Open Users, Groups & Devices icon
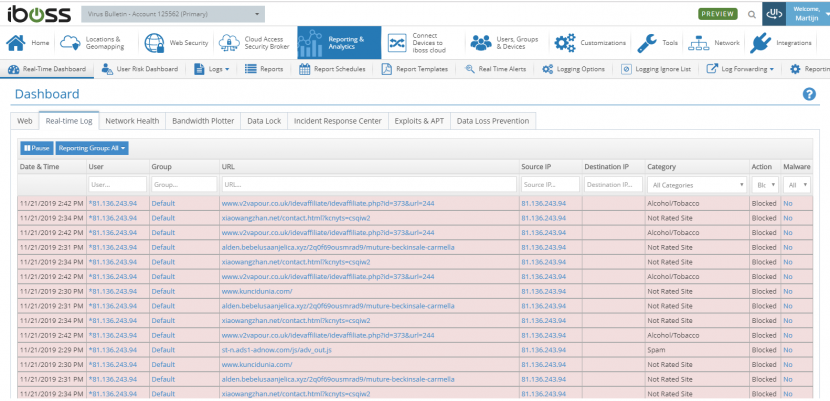Image resolution: width=830 pixels, height=401 pixels. click(x=481, y=43)
